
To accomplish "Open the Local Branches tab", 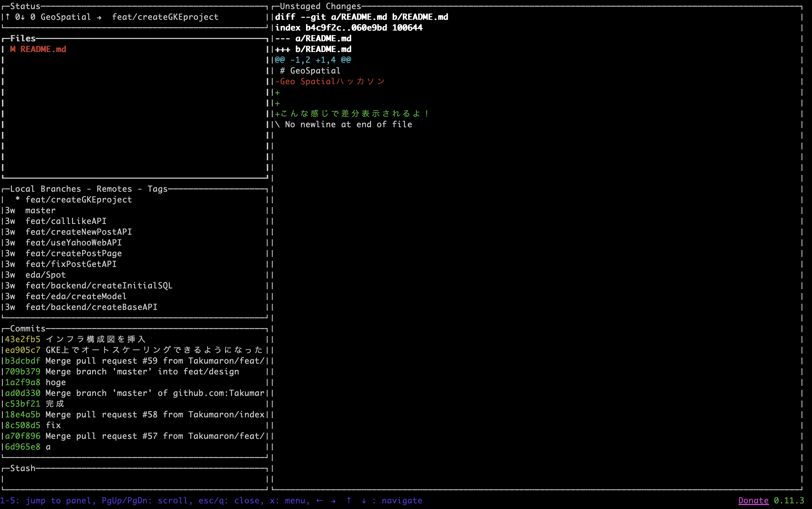I will (x=46, y=189).
